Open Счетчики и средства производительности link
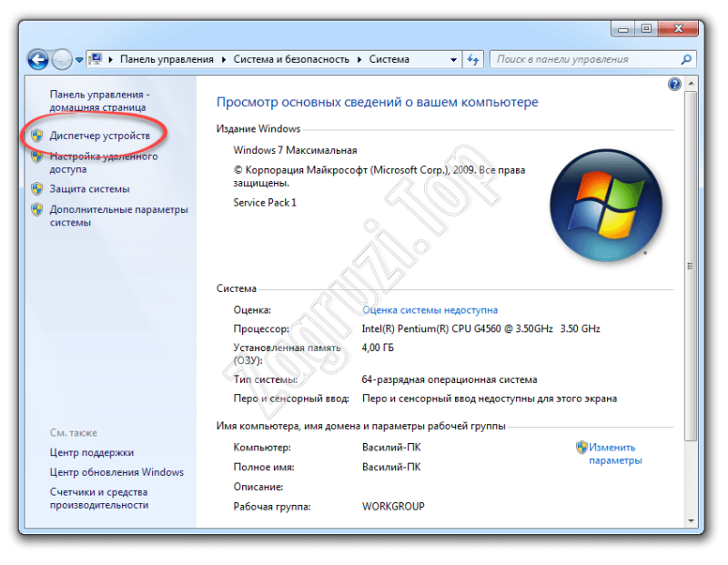The image size is (728, 565). [x=99, y=499]
